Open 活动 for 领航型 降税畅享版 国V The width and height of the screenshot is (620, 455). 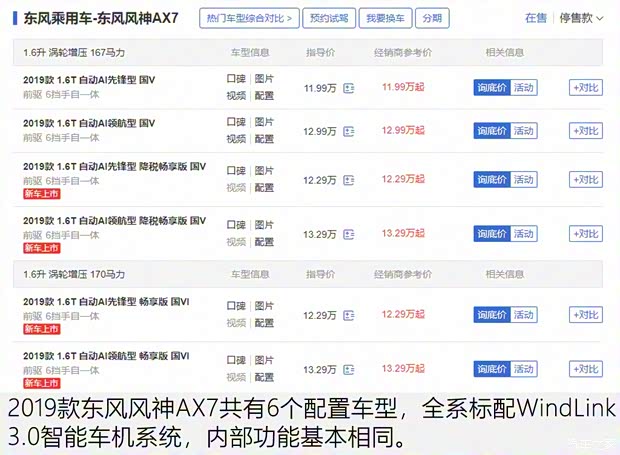point(524,234)
